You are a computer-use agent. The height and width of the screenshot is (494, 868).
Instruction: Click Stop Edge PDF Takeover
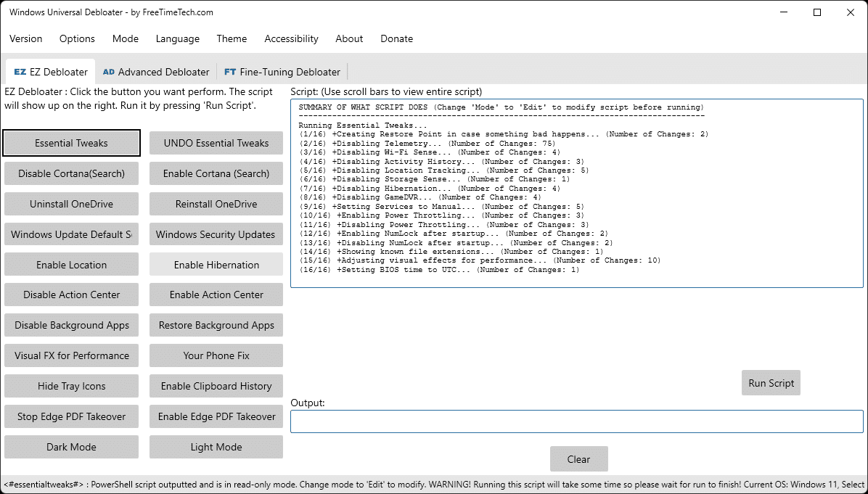[x=71, y=416]
